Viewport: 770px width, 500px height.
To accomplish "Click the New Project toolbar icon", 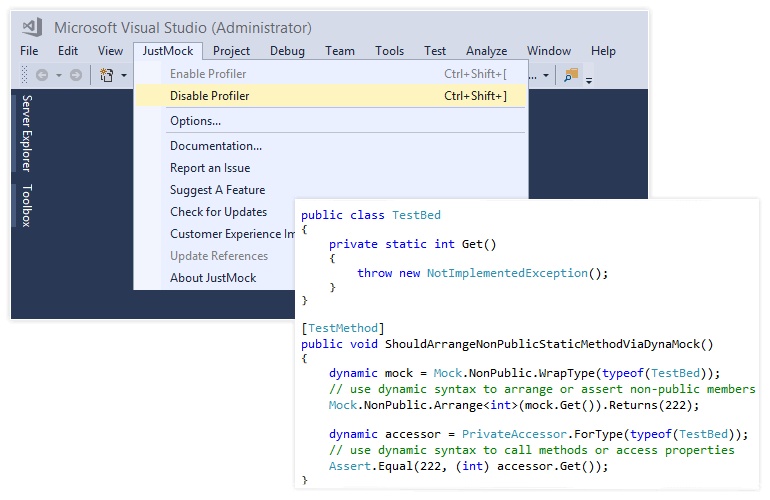I will pos(107,75).
